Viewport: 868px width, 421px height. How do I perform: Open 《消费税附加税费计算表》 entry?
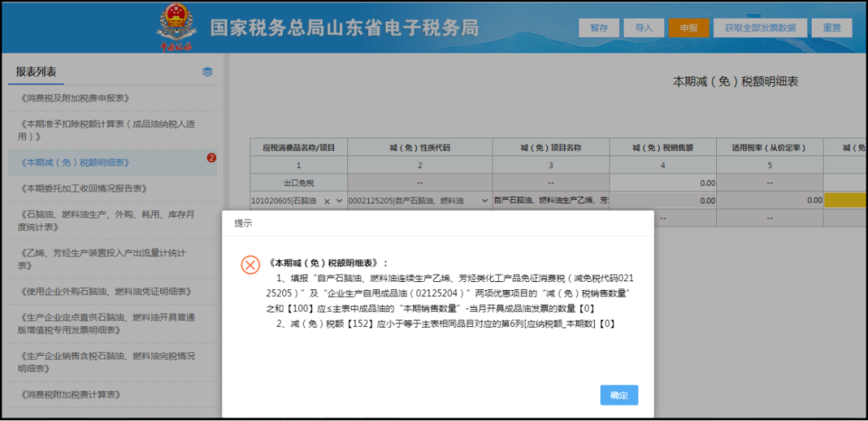tap(70, 395)
